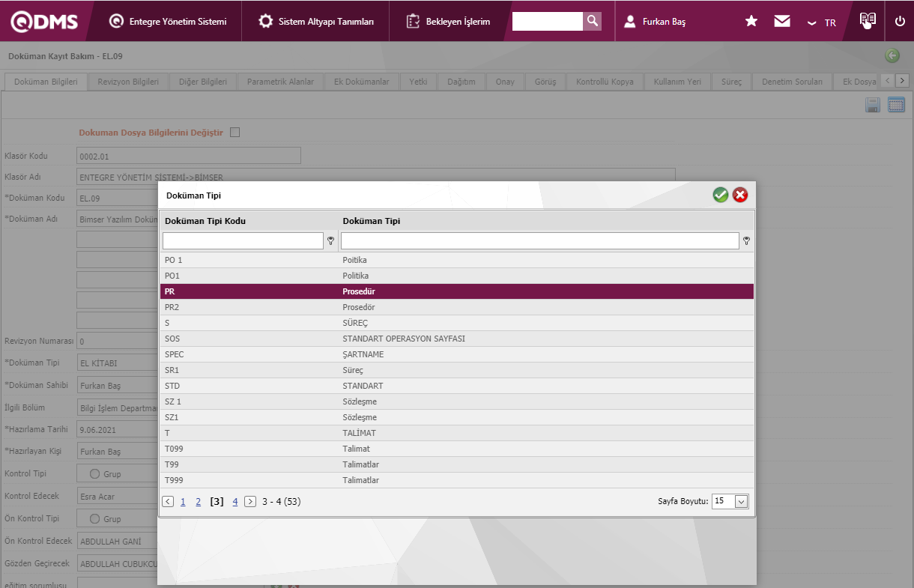The height and width of the screenshot is (588, 914).
Task: Click the magnifier search button in header
Action: pyautogui.click(x=592, y=21)
